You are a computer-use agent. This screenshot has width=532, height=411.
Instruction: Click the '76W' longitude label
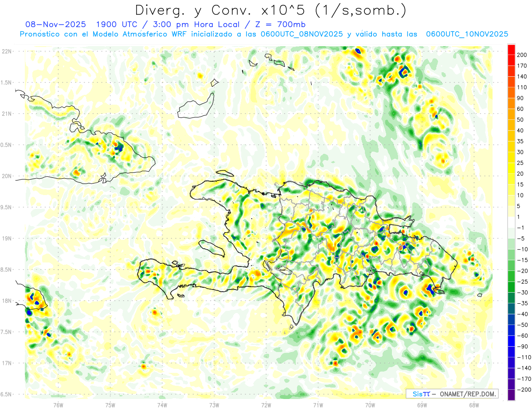pyautogui.click(x=58, y=405)
